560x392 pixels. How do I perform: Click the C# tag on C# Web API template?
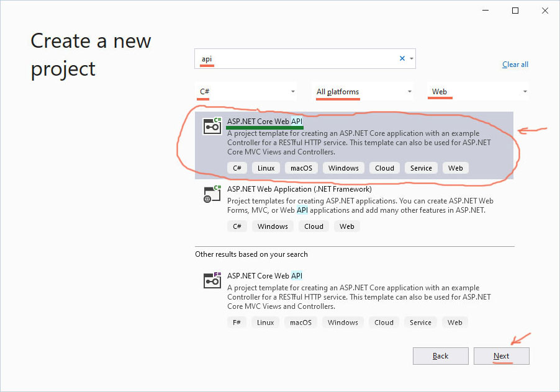(x=237, y=168)
